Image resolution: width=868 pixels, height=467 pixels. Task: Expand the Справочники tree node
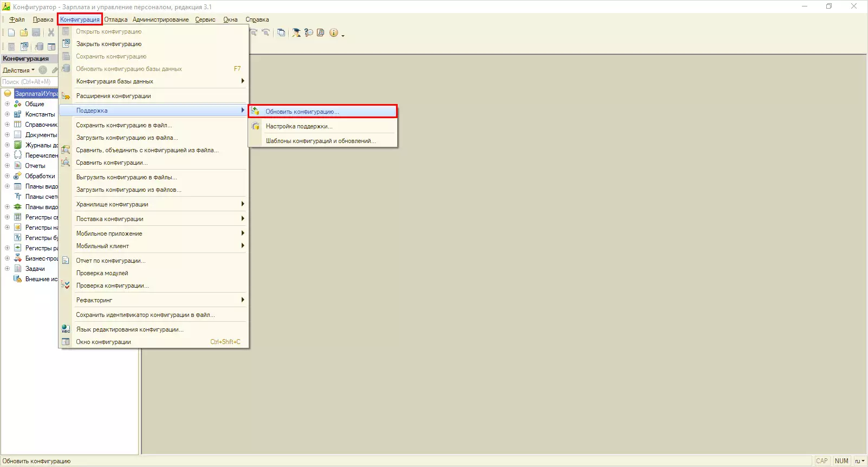pos(7,125)
